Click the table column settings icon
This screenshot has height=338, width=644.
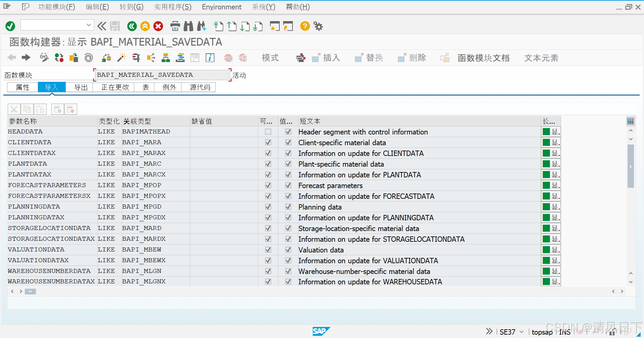(630, 121)
